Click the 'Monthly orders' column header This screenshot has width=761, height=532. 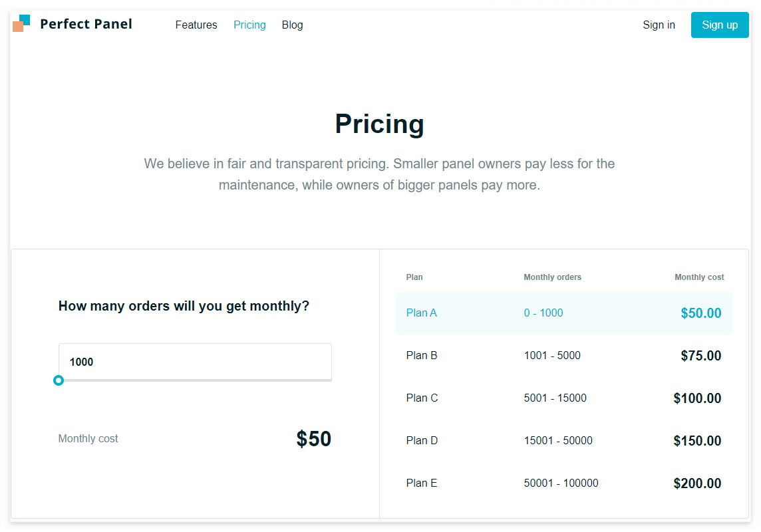click(552, 277)
